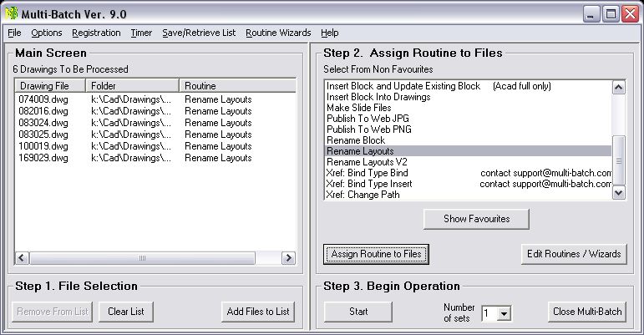Viewport: 644px width, 335px height.
Task: Select drawing 082016.dwg in the list
Action: coord(43,111)
